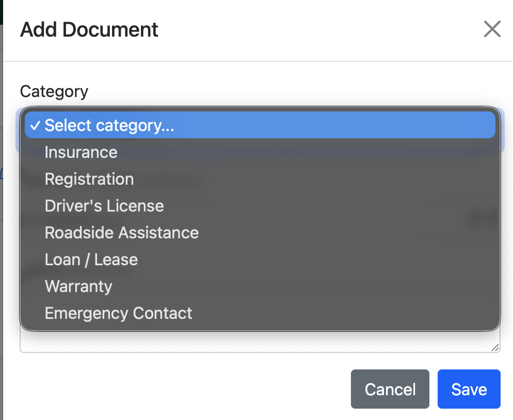513x420 pixels.
Task: Pick Loan / Lease from the list
Action: [x=91, y=259]
